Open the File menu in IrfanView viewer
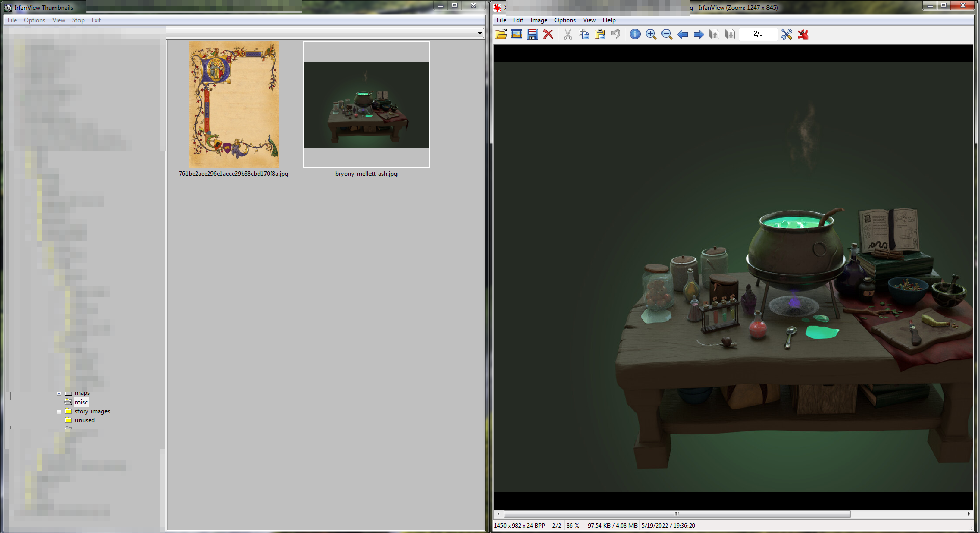The width and height of the screenshot is (980, 533). coord(501,20)
